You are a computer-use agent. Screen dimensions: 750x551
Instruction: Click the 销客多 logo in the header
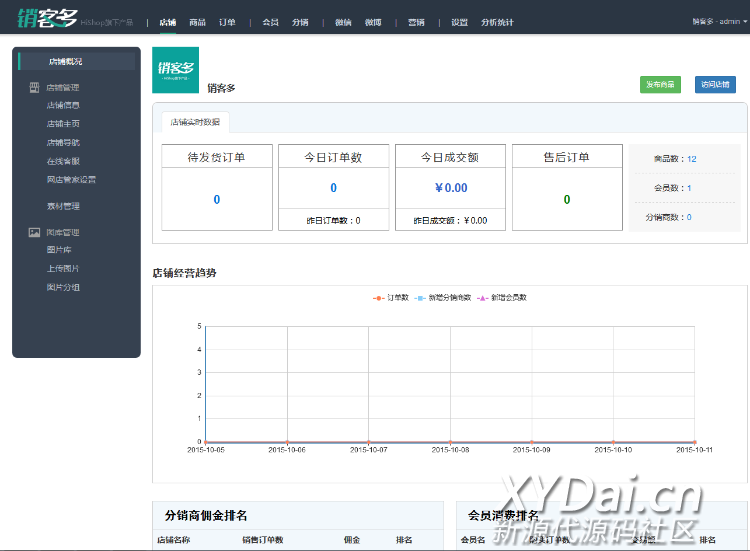click(47, 19)
